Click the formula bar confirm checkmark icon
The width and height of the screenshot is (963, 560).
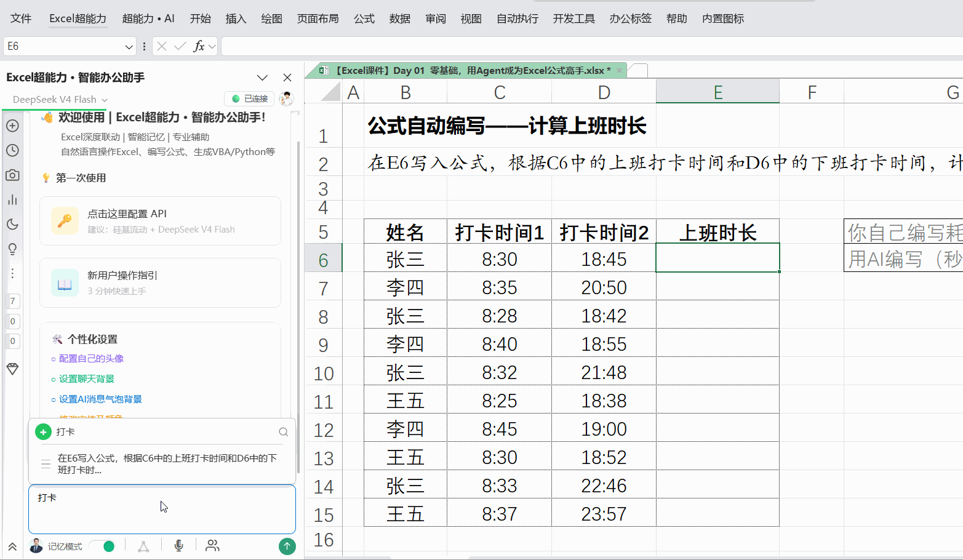[180, 46]
